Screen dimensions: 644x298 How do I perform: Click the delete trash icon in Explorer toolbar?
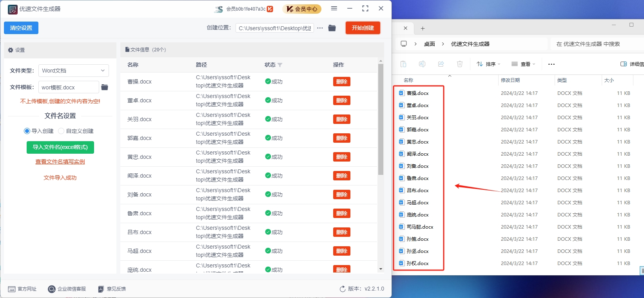point(460,64)
